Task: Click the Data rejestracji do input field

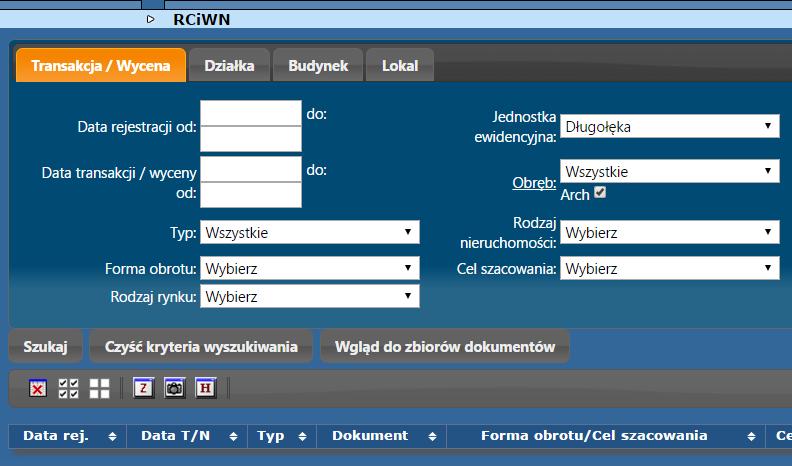Action: click(x=251, y=139)
